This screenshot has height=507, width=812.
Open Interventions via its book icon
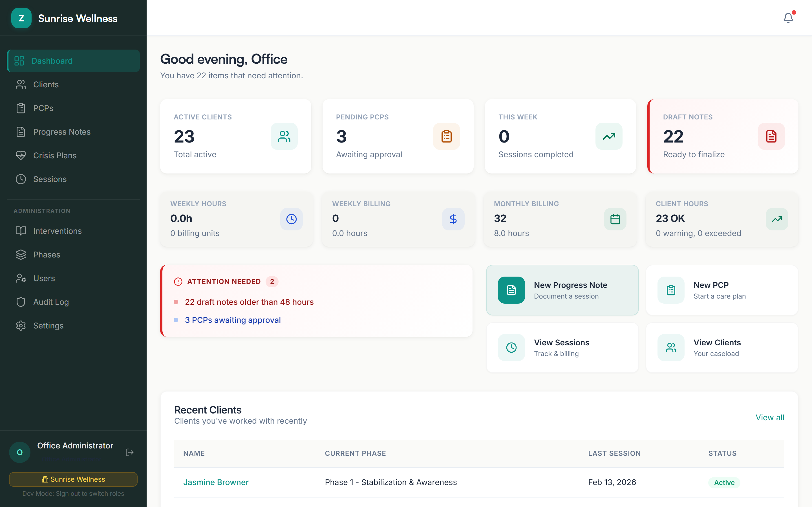coord(21,231)
